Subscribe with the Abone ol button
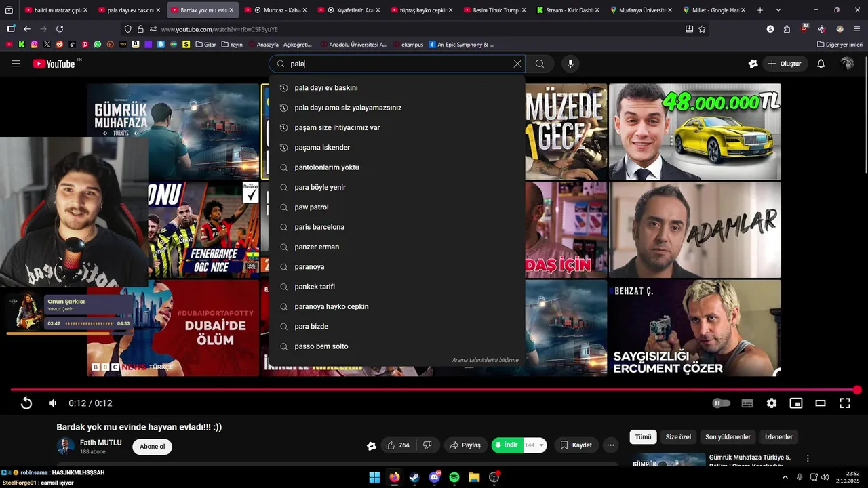 [152, 447]
